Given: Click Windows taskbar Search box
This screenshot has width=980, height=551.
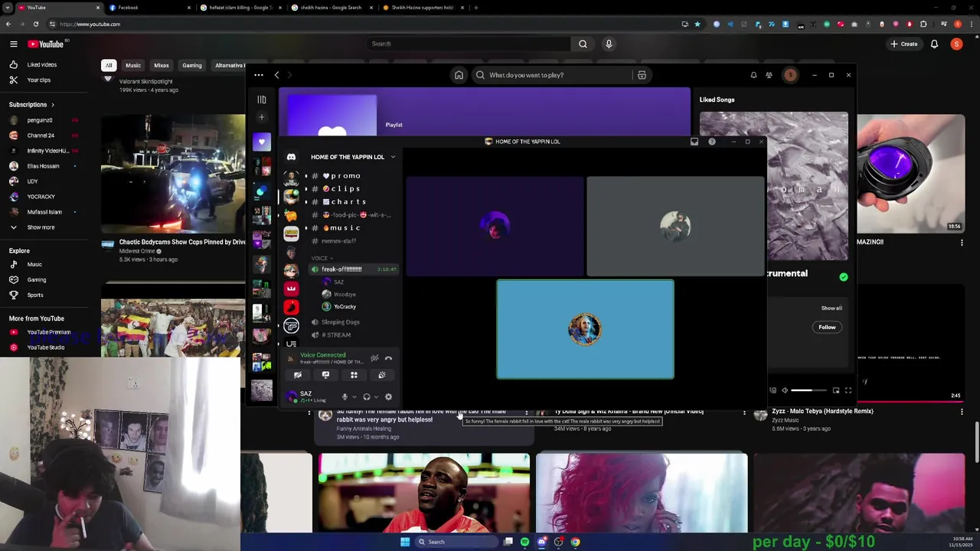Looking at the screenshot, I should coord(459,542).
